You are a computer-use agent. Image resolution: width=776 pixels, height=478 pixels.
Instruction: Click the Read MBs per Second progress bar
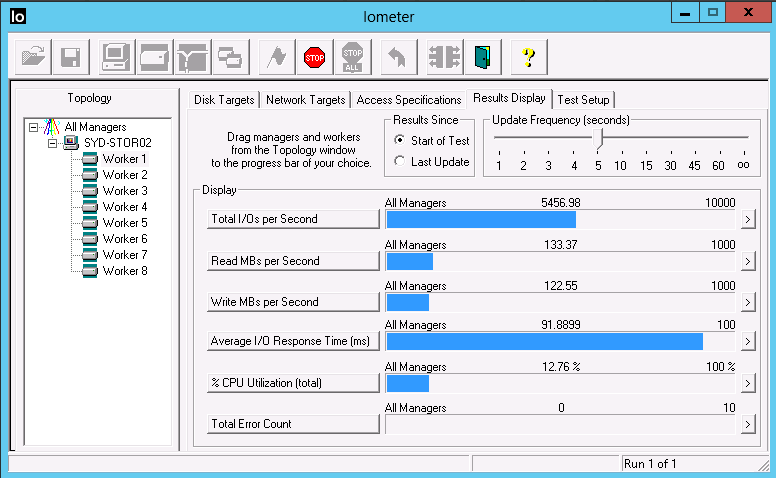pos(561,261)
